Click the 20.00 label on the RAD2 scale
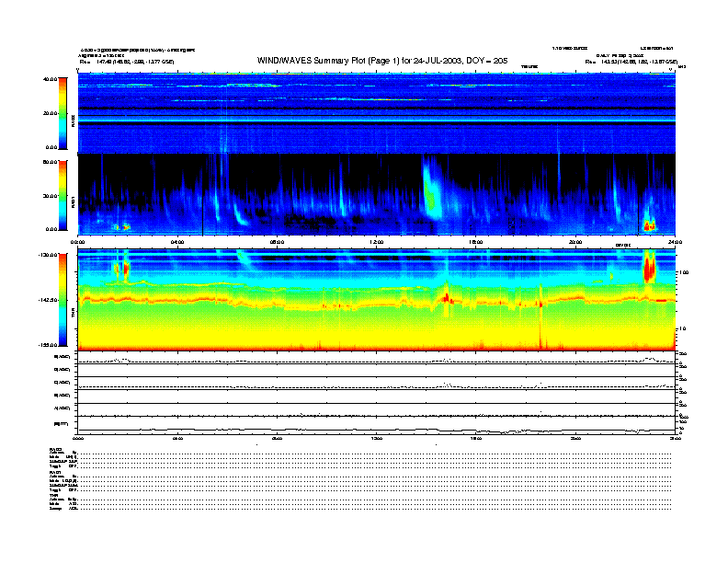Screen dimensions: 728x563 click(50, 113)
